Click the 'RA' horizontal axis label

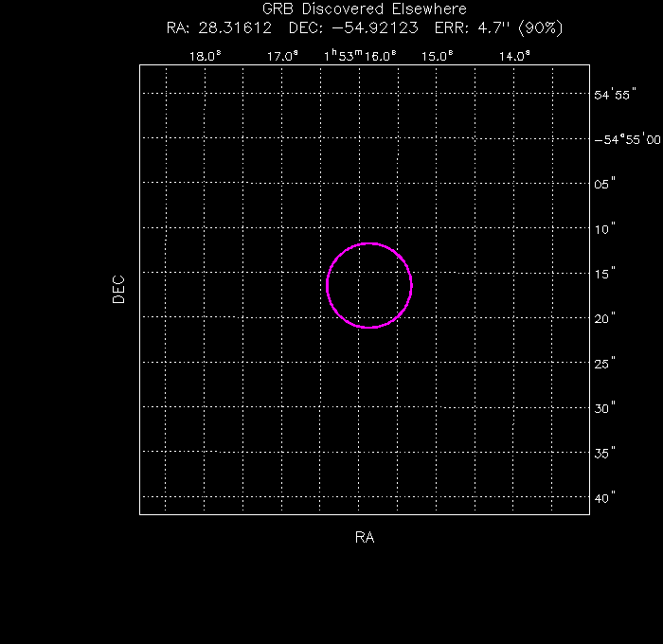365,537
